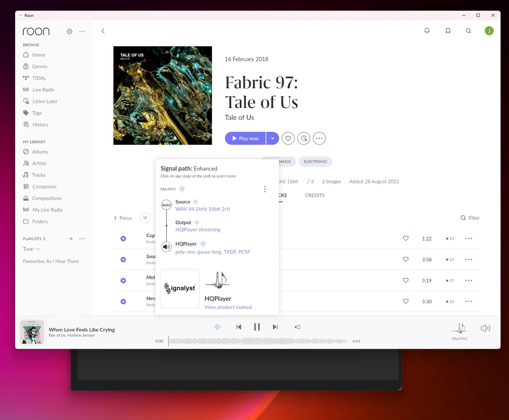Click View product manual link
The height and width of the screenshot is (420, 509).
point(228,307)
